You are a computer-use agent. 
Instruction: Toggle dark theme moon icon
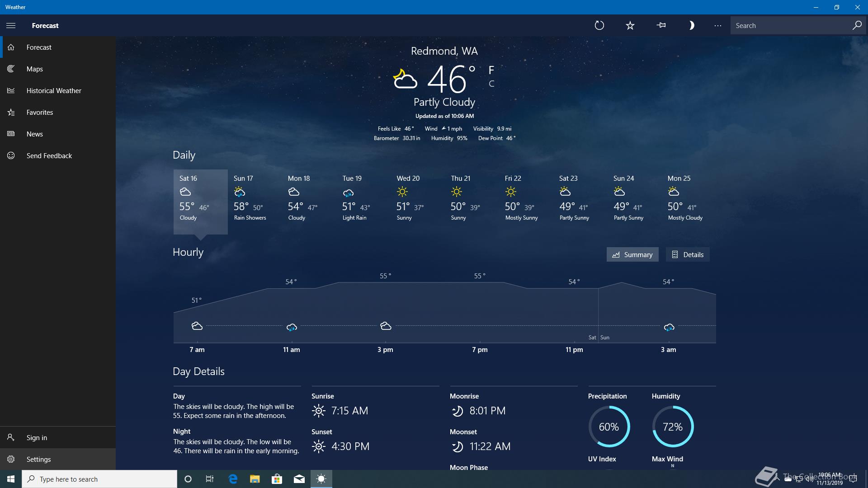coord(691,25)
